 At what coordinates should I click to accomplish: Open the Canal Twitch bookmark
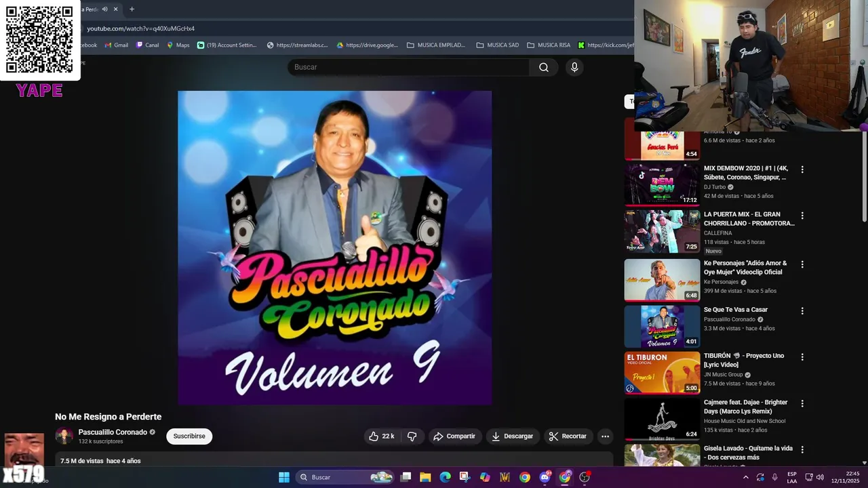147,45
